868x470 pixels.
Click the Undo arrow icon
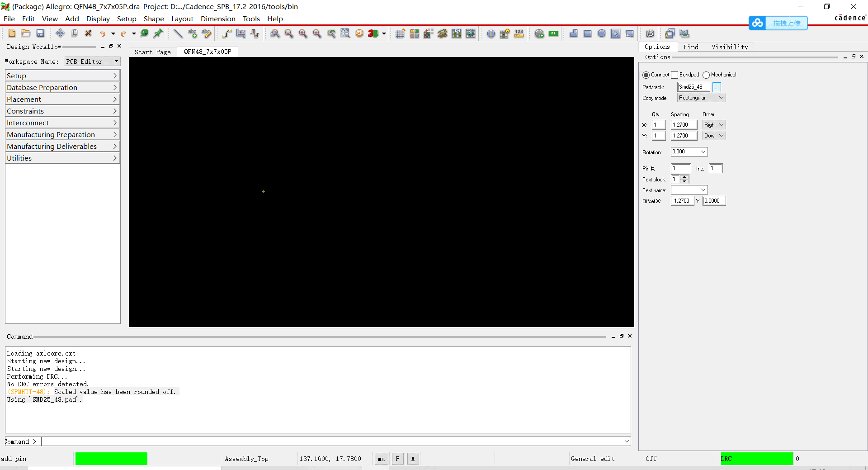103,33
